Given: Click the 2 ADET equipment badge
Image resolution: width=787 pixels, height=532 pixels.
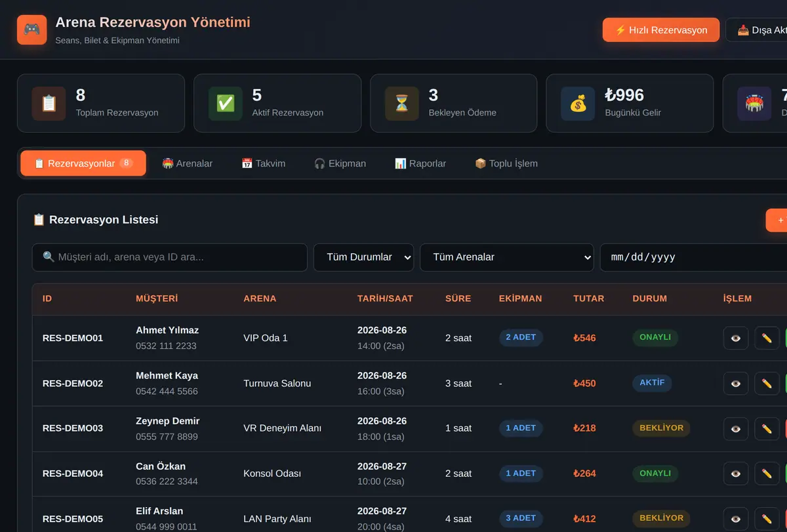Looking at the screenshot, I should 521,337.
